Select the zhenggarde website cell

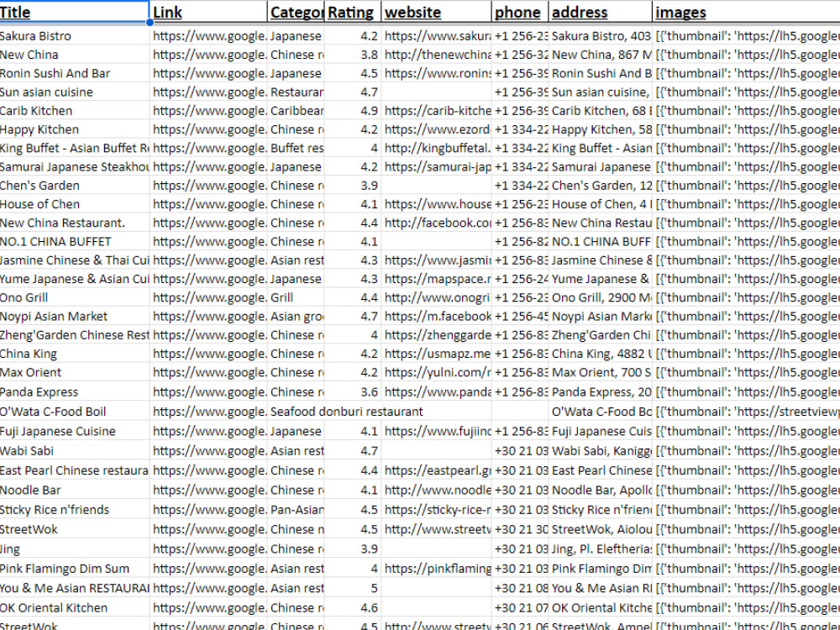(436, 335)
